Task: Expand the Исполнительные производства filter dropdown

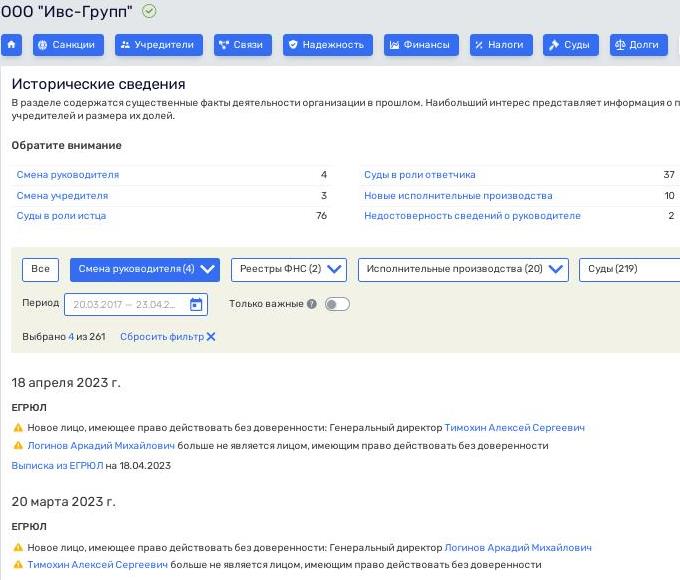Action: pos(463,269)
